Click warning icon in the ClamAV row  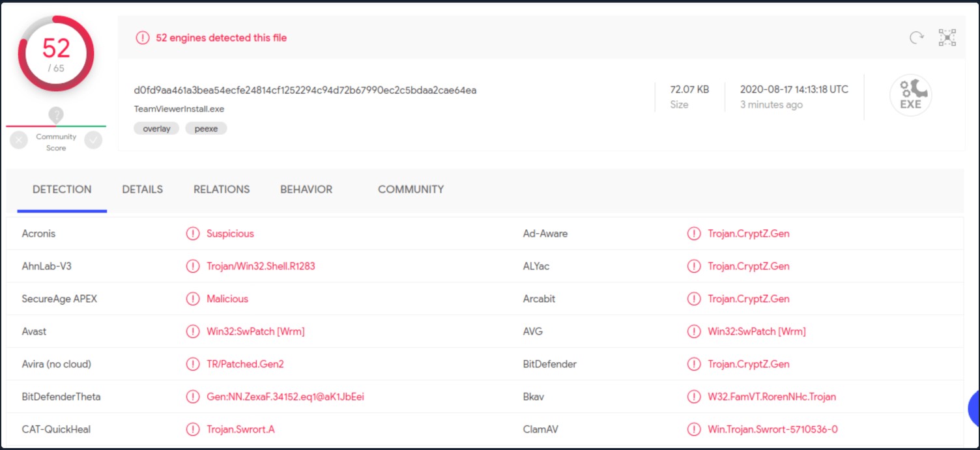694,429
